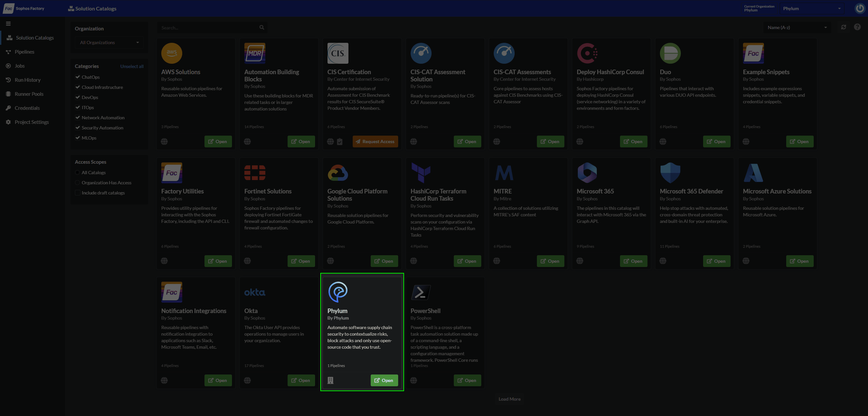Screen dimensions: 868x416
Task: Go to Solution Catalogs in sidebar
Action: point(31,38)
